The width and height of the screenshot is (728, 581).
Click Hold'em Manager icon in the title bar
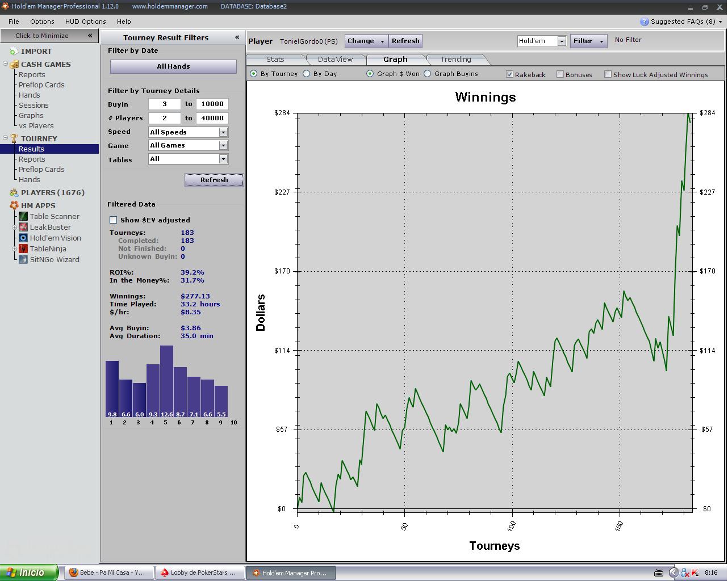point(5,6)
